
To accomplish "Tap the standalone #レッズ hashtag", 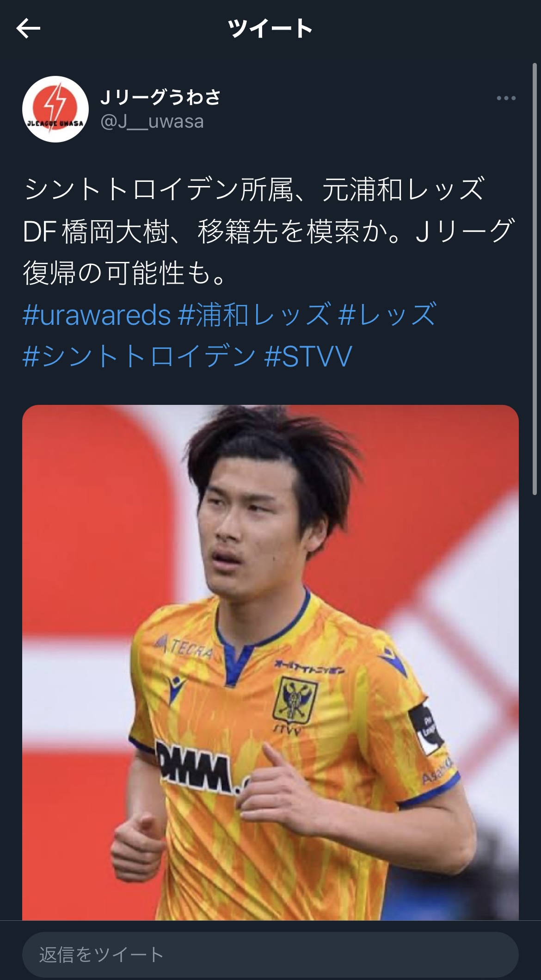I will pos(387,315).
